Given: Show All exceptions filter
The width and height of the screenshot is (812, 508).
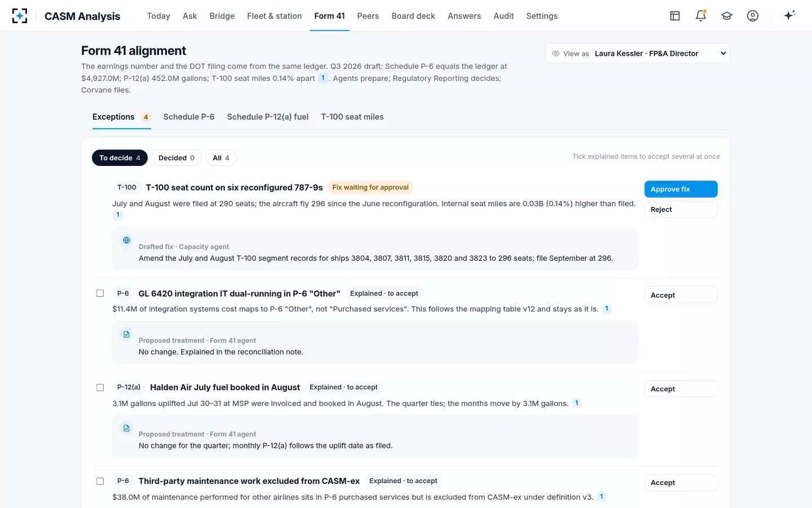Looking at the screenshot, I should click(221, 158).
